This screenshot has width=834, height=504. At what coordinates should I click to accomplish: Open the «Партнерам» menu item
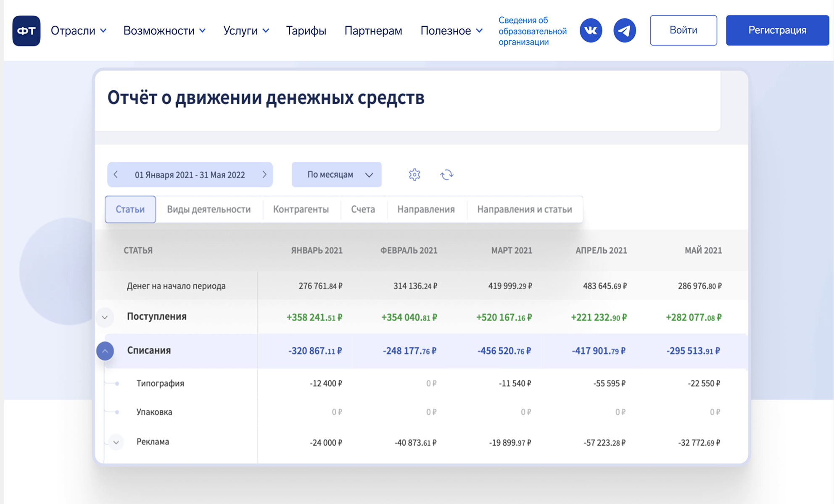373,30
